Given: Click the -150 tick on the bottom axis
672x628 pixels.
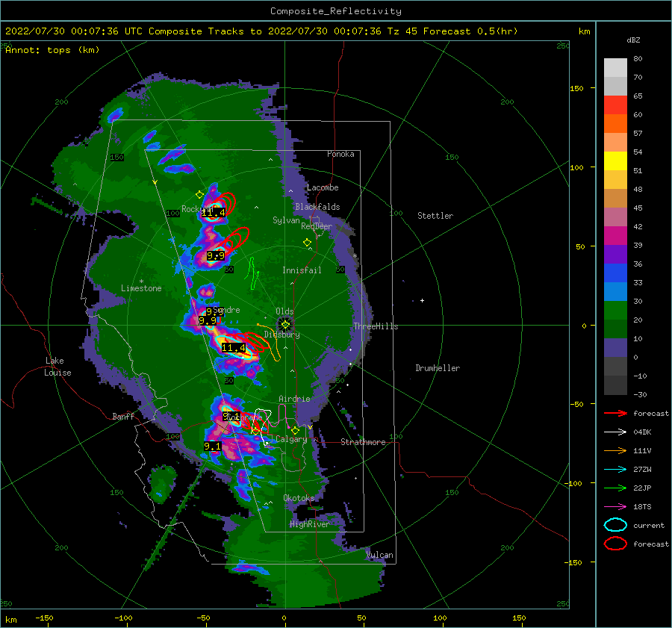Looking at the screenshot, I should tap(44, 618).
